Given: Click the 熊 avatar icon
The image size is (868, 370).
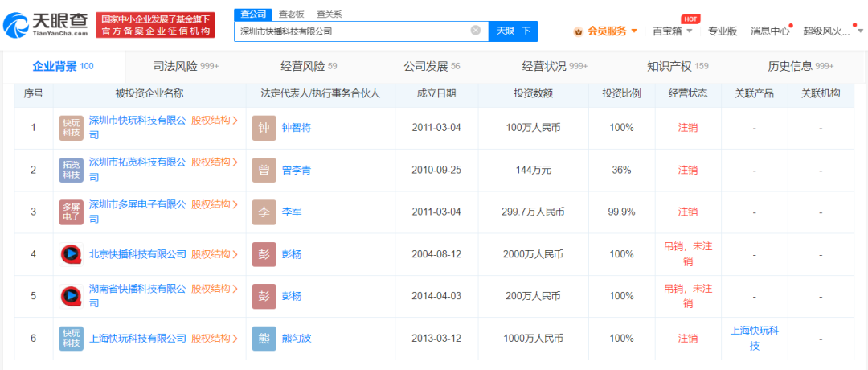Looking at the screenshot, I should 264,339.
